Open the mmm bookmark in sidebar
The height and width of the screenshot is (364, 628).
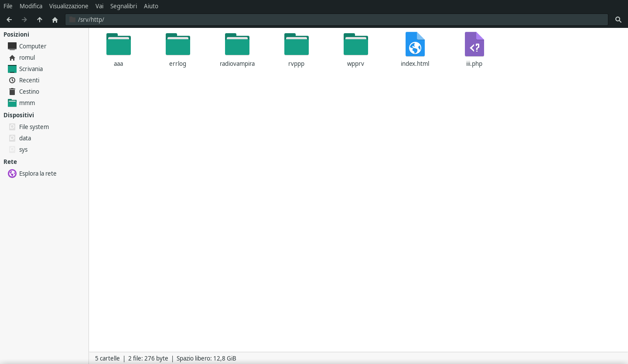(27, 103)
